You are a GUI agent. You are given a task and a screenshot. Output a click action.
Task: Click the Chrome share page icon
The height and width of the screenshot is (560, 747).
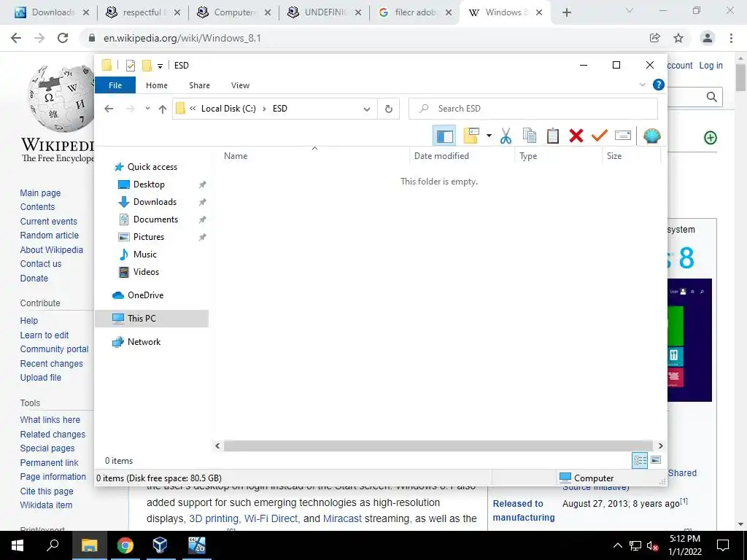tap(654, 38)
